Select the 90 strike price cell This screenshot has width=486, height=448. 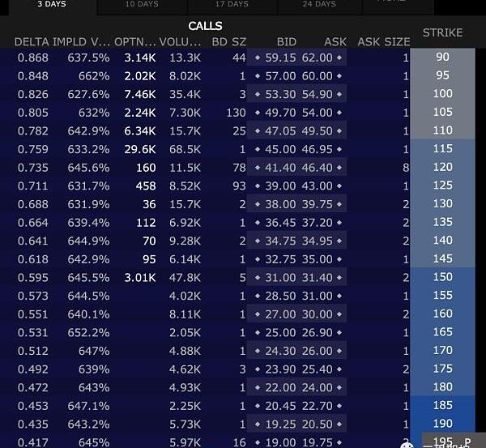pyautogui.click(x=442, y=58)
